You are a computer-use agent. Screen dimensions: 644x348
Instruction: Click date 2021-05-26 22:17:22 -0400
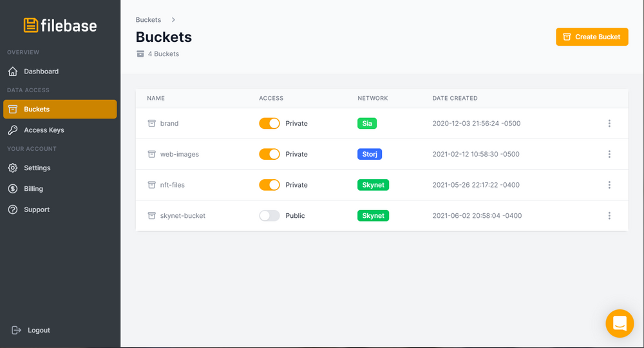(x=476, y=185)
